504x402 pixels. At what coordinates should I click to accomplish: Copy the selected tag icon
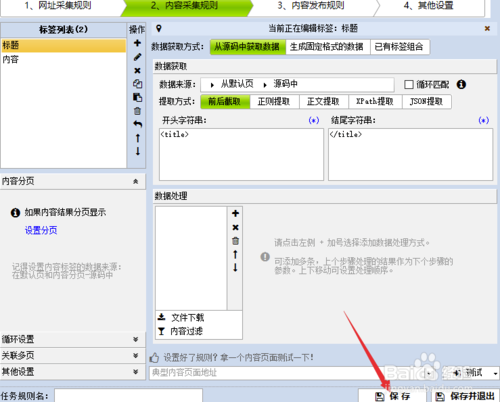point(137,84)
